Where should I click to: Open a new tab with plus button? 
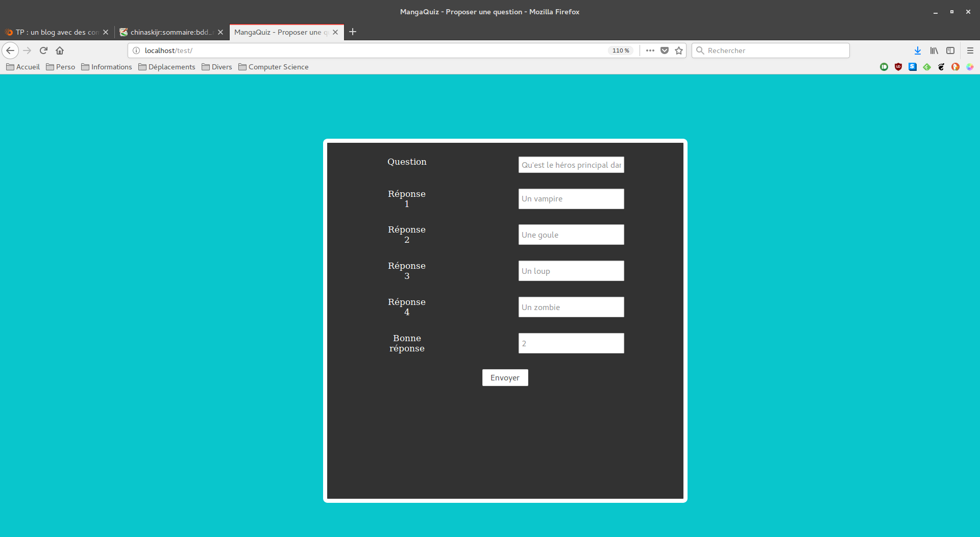[353, 32]
